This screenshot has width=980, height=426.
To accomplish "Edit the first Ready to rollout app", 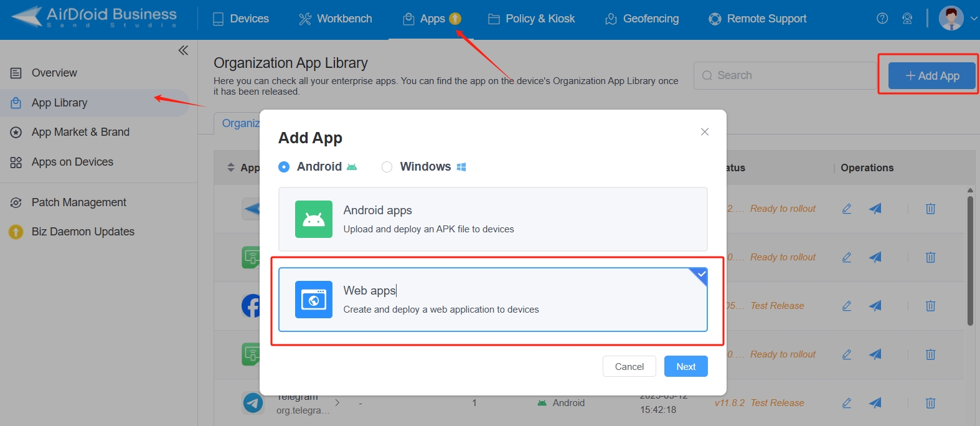I will tap(847, 209).
